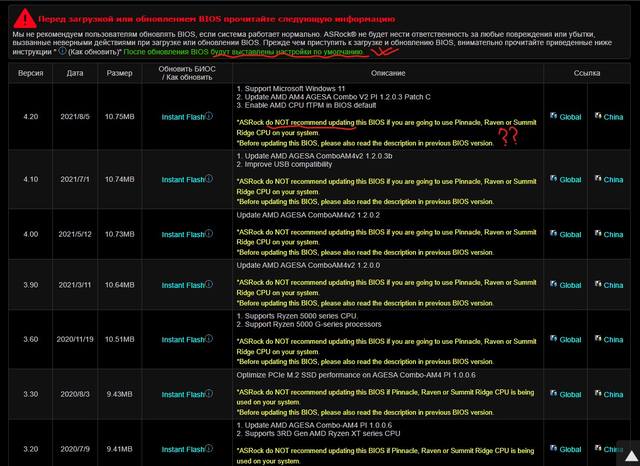The height and width of the screenshot is (466, 640).
Task: Open Instant Flash link for BIOS 3.30
Action: pyautogui.click(x=183, y=395)
